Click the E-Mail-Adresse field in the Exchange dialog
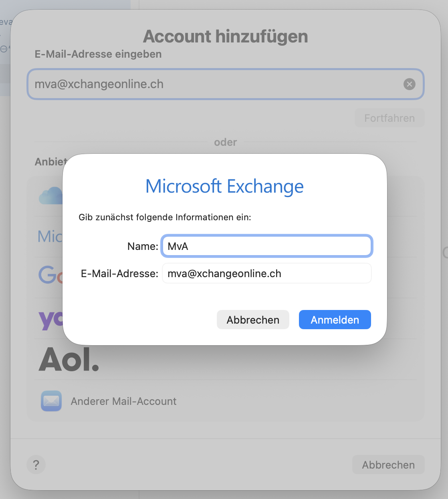This screenshot has width=448, height=499. 267,274
